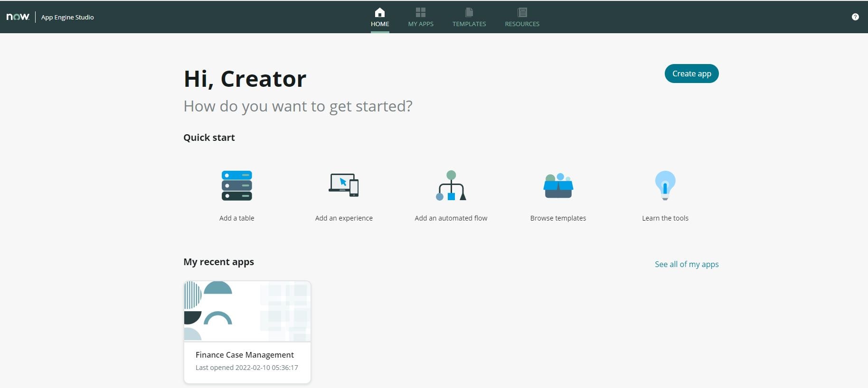Click the Browse templates box icon
Image resolution: width=868 pixels, height=388 pixels.
pos(558,185)
